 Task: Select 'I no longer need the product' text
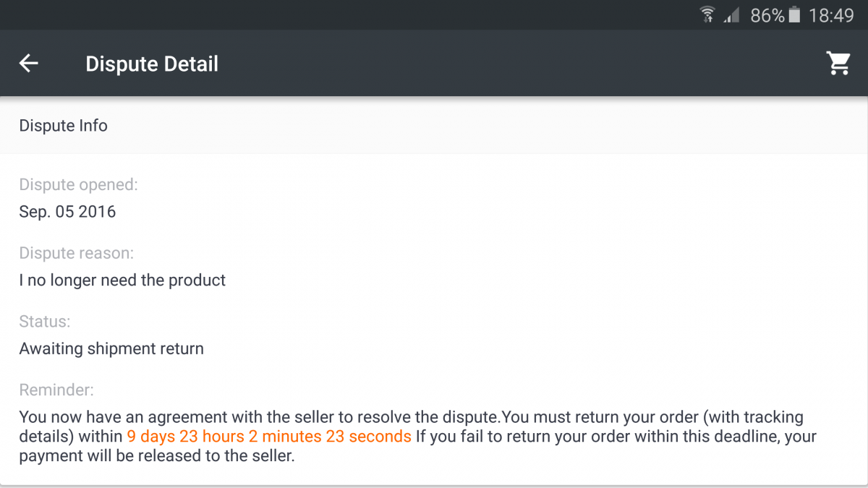[122, 280]
